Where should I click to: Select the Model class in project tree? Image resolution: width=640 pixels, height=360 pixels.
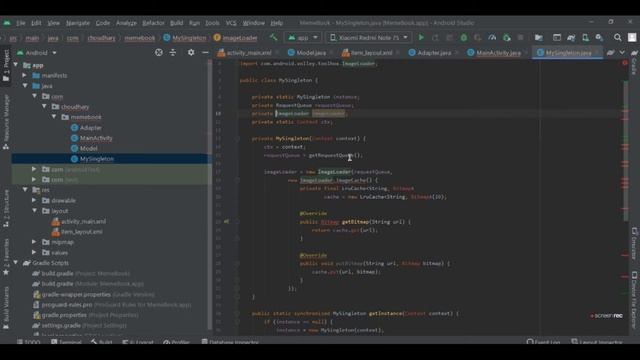click(x=89, y=149)
